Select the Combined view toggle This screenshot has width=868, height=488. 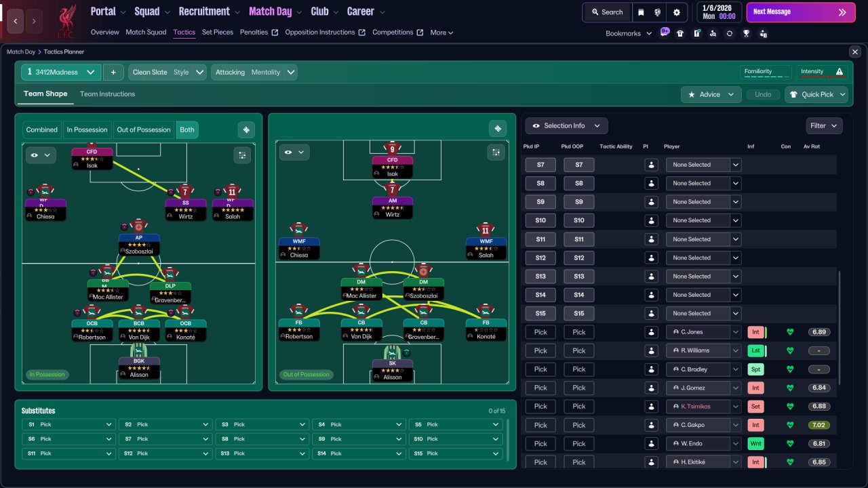[42, 129]
